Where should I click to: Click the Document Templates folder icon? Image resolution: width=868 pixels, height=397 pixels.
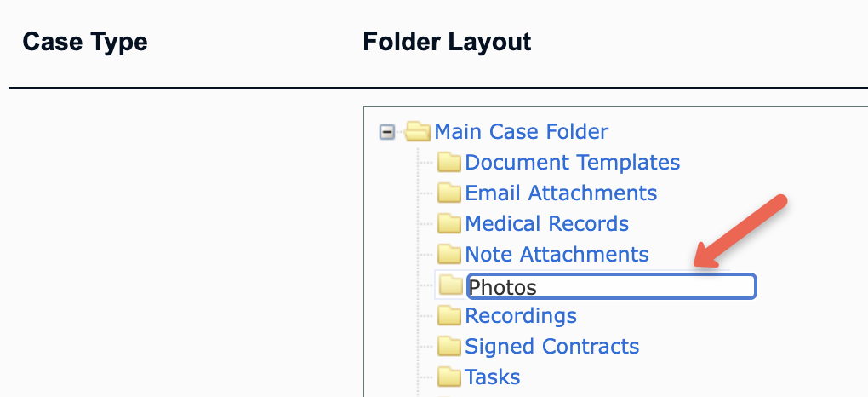point(449,163)
